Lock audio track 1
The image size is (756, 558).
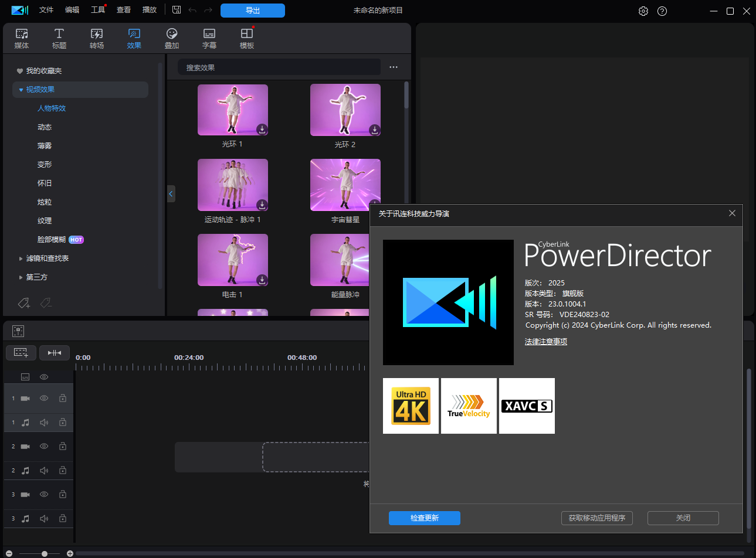pos(63,423)
